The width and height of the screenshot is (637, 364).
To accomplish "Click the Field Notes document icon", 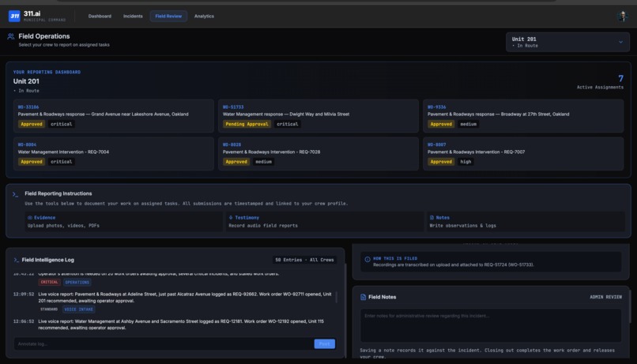I will click(363, 297).
